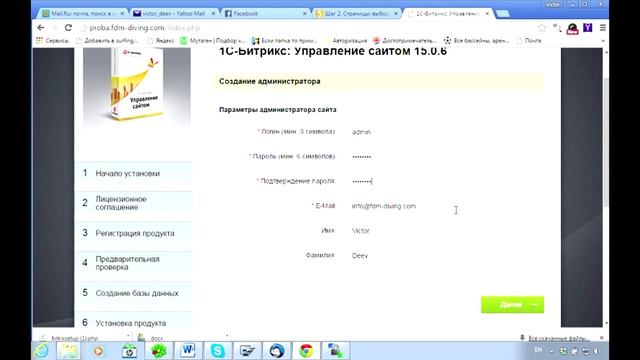Close the downloads bar
This screenshot has height=360, width=640.
pos(602,338)
